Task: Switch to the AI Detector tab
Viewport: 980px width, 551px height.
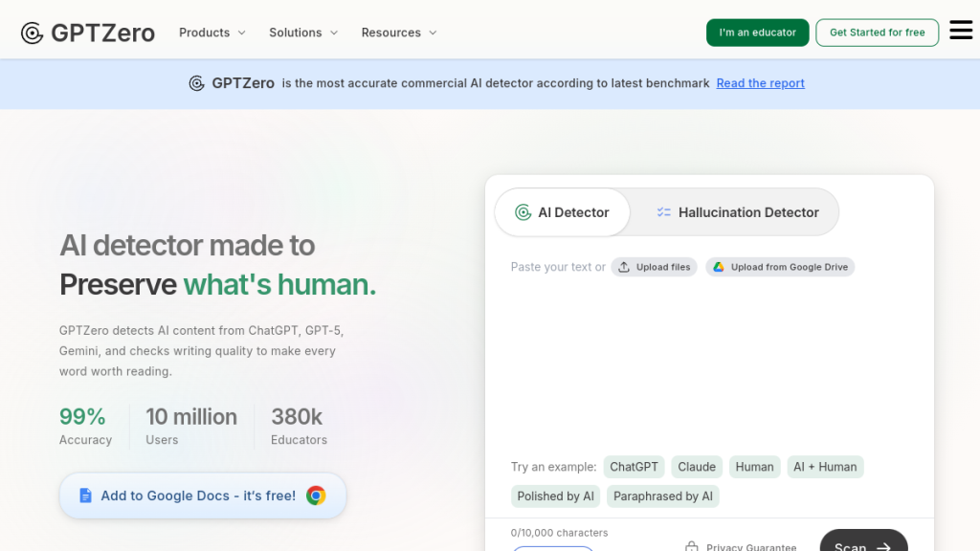Action: [563, 212]
